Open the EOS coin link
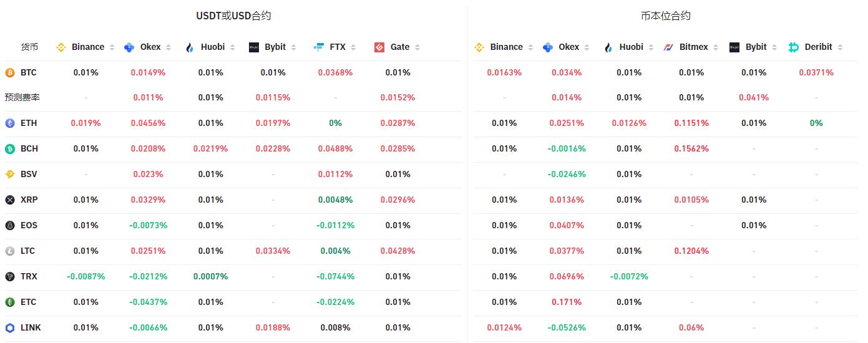This screenshot has height=343, width=868. click(x=28, y=226)
